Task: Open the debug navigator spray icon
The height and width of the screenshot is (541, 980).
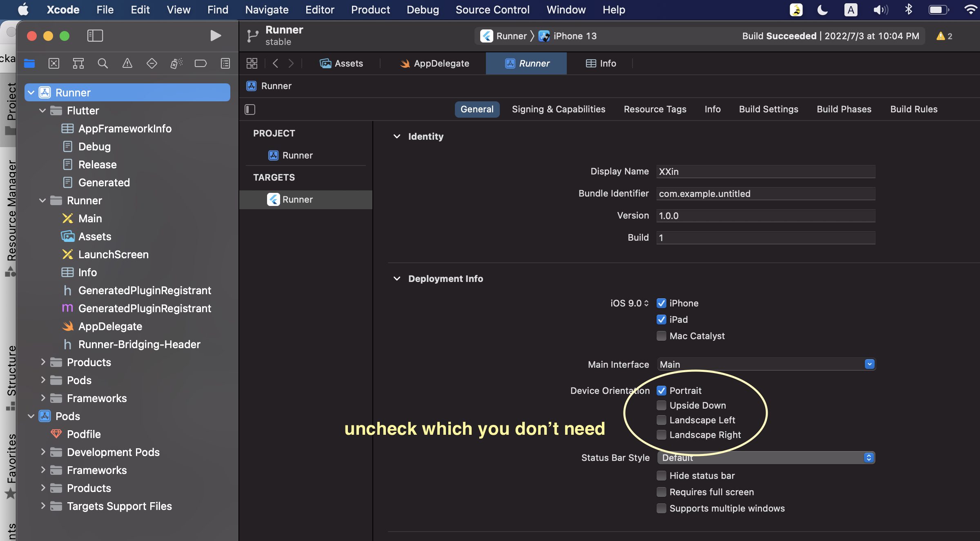Action: pos(176,63)
